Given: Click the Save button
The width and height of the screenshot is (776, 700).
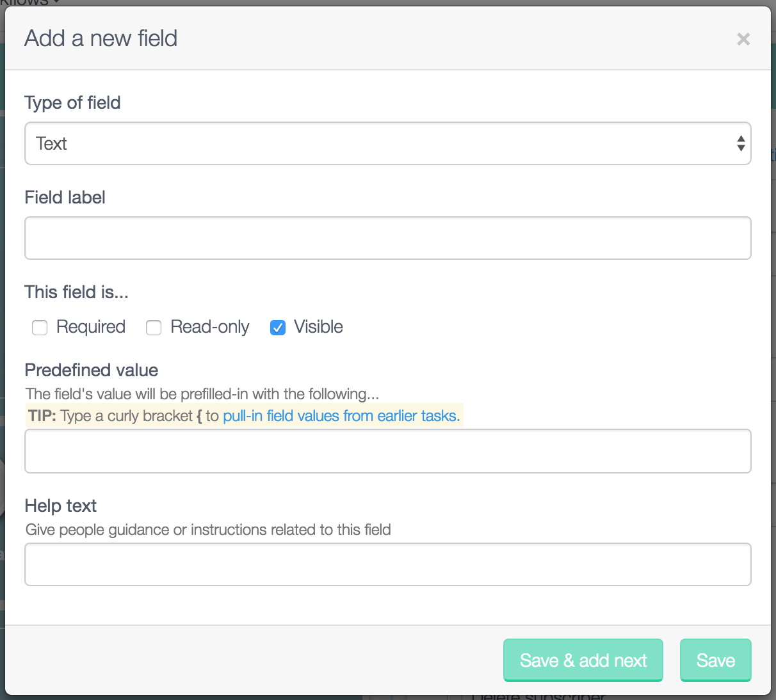Looking at the screenshot, I should pyautogui.click(x=715, y=660).
